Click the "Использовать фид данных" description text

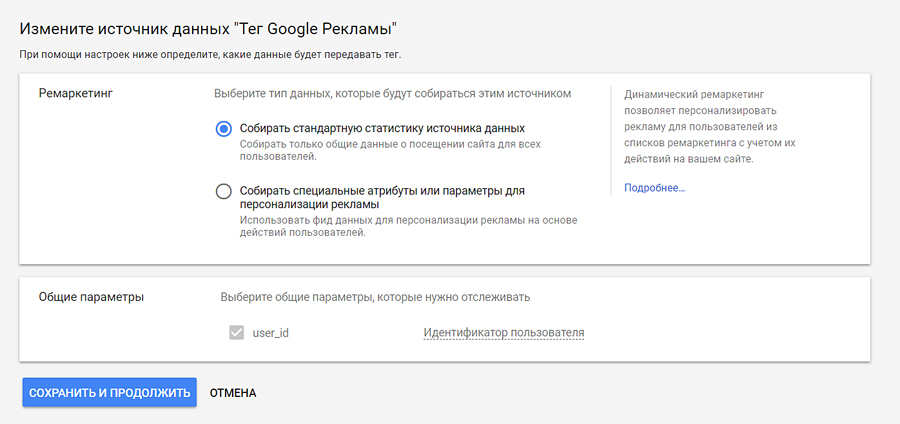[408, 226]
